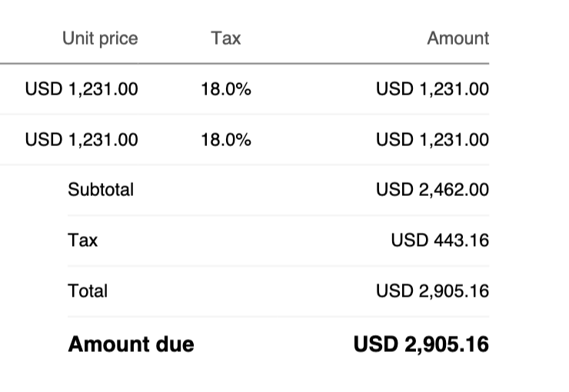Click the word price in Unit price header
This screenshot has width=569, height=392.
click(x=118, y=39)
